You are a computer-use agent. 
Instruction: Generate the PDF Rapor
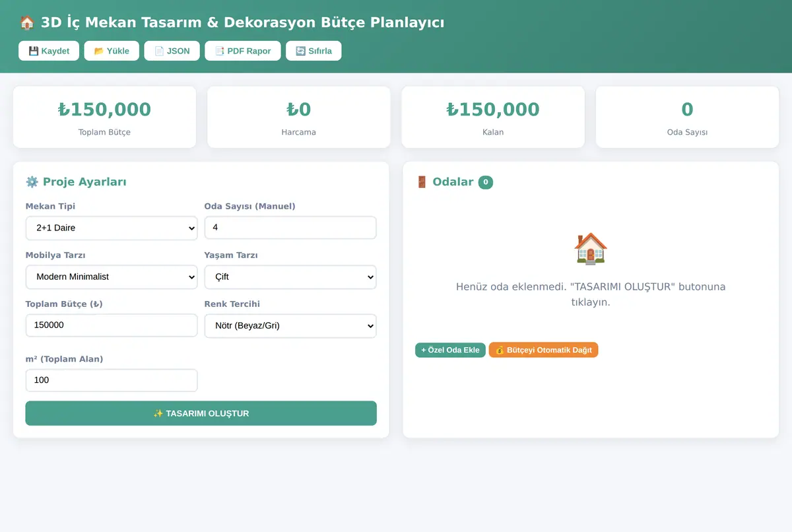click(x=243, y=51)
